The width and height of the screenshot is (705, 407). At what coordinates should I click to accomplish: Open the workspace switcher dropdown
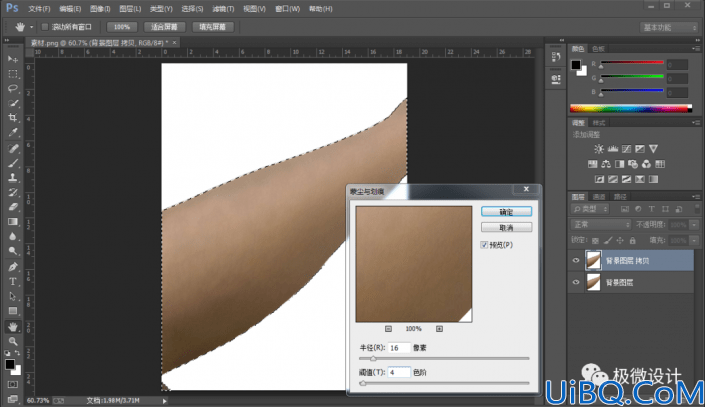pyautogui.click(x=669, y=27)
